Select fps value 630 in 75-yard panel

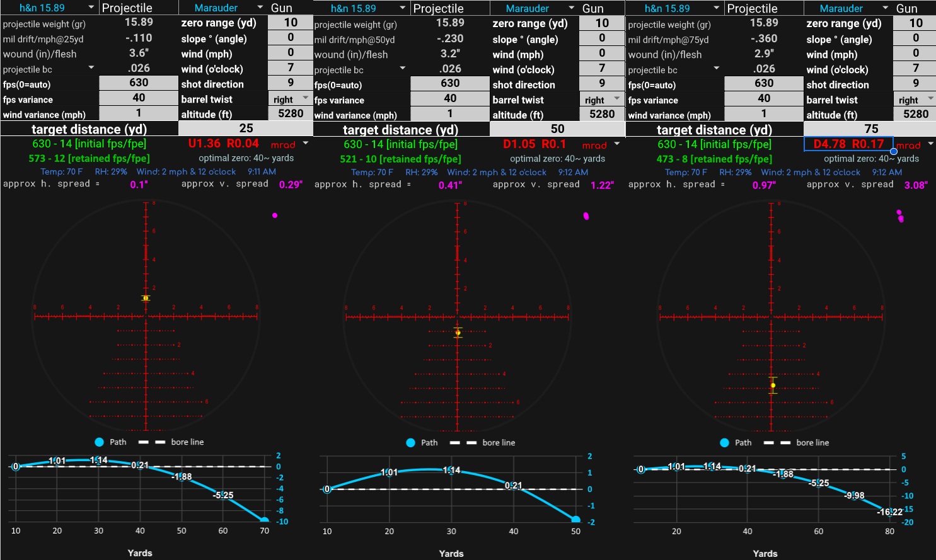click(764, 84)
